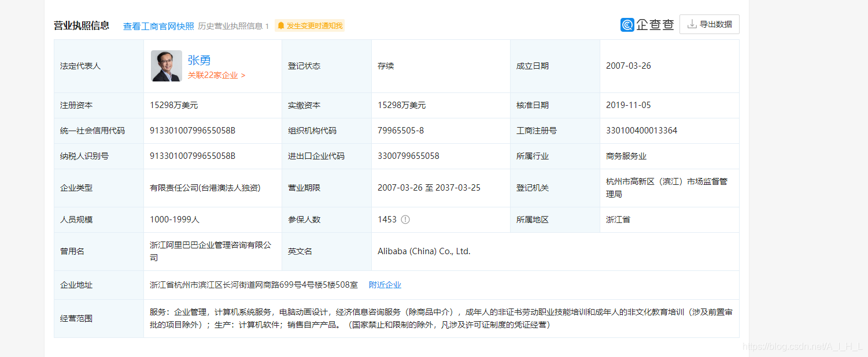Select registered capital 15298万美元 value
The width and height of the screenshot is (868, 357).
click(x=174, y=105)
